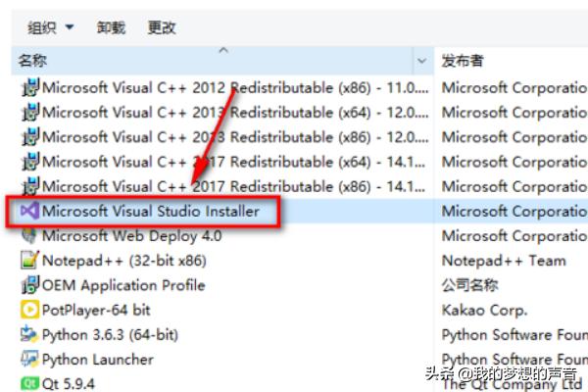
Task: Click the Python Launcher icon
Action: point(28,359)
